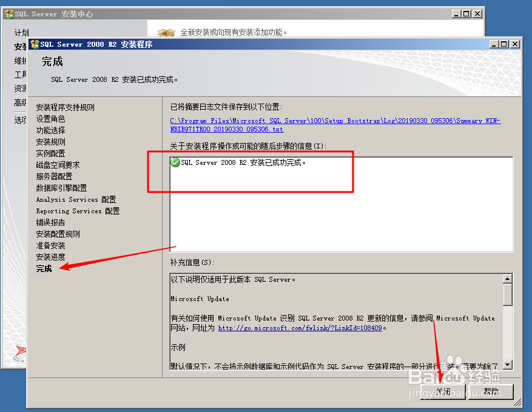Screen dimensions: 532x412
Task: Close the SQL Server 2008 R2 setup window
Action: [515, 44]
